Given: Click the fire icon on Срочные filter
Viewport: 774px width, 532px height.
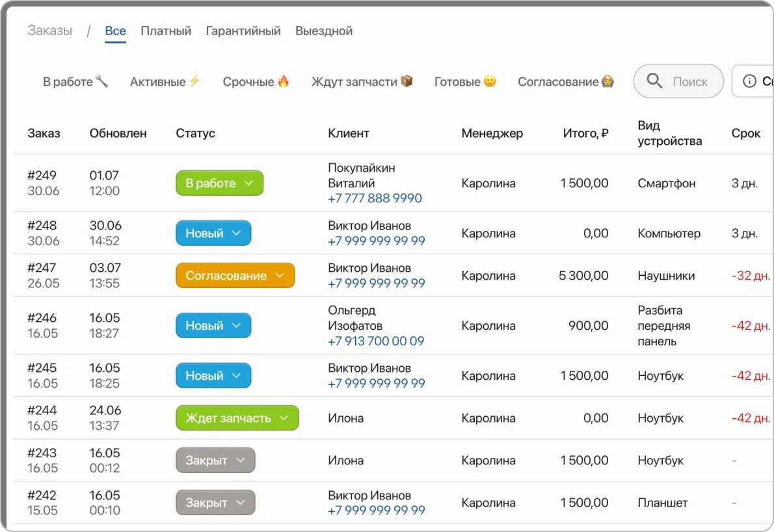Looking at the screenshot, I should (282, 81).
